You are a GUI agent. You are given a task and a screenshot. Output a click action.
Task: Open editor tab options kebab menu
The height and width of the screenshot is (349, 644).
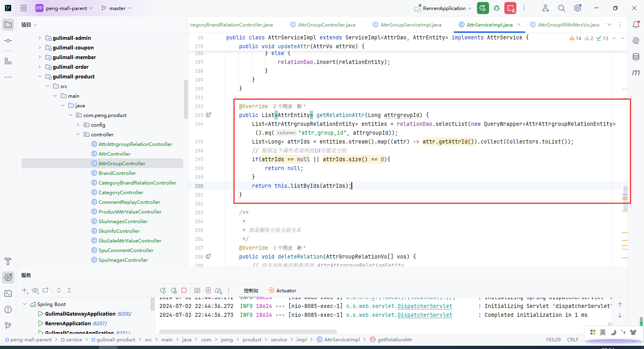pos(620,25)
